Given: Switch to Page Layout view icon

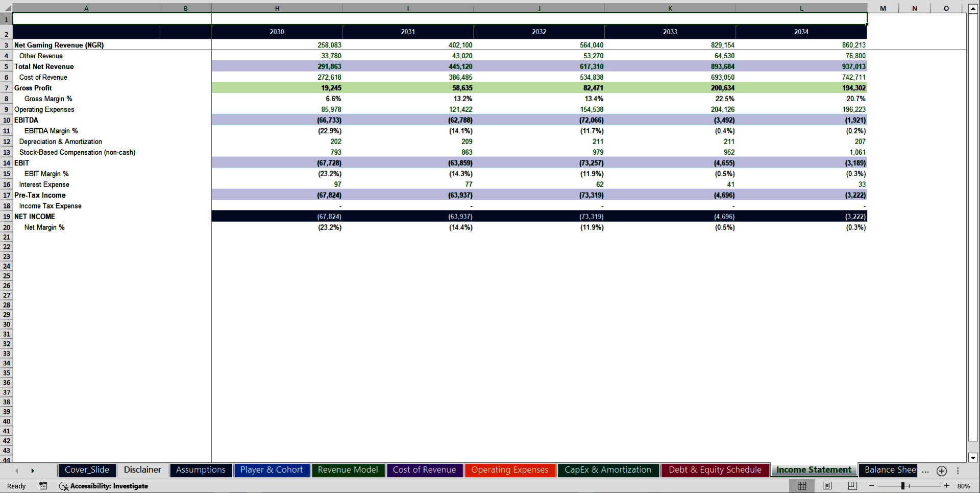Looking at the screenshot, I should [x=827, y=486].
